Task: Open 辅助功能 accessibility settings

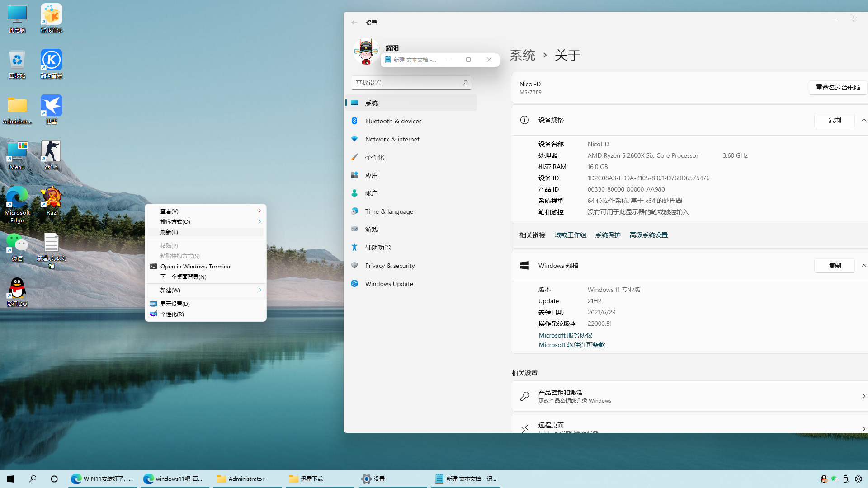Action: click(x=411, y=248)
